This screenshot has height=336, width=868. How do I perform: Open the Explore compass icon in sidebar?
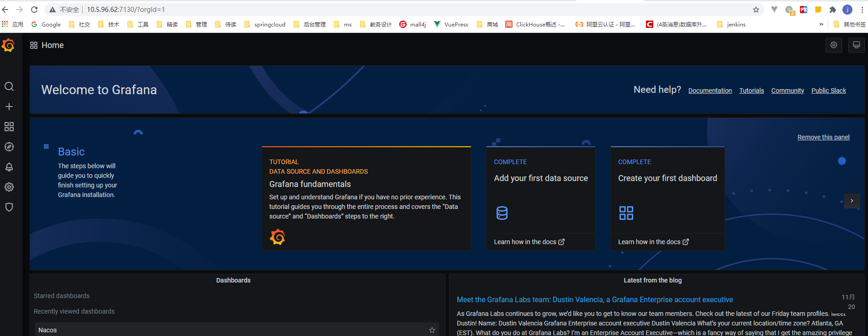9,147
